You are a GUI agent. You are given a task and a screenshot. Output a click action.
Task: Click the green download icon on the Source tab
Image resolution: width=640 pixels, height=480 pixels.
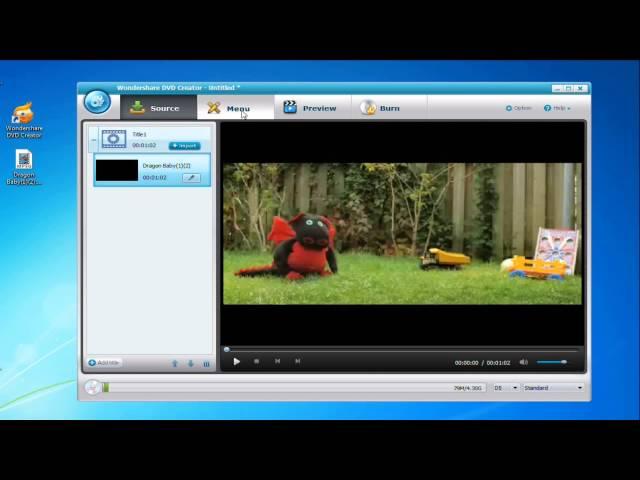tap(137, 107)
